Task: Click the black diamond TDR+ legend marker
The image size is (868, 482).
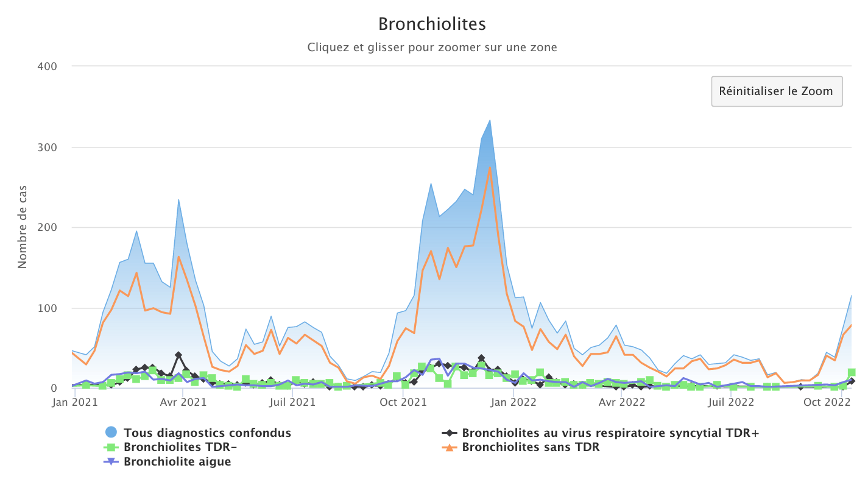Action: coord(449,433)
